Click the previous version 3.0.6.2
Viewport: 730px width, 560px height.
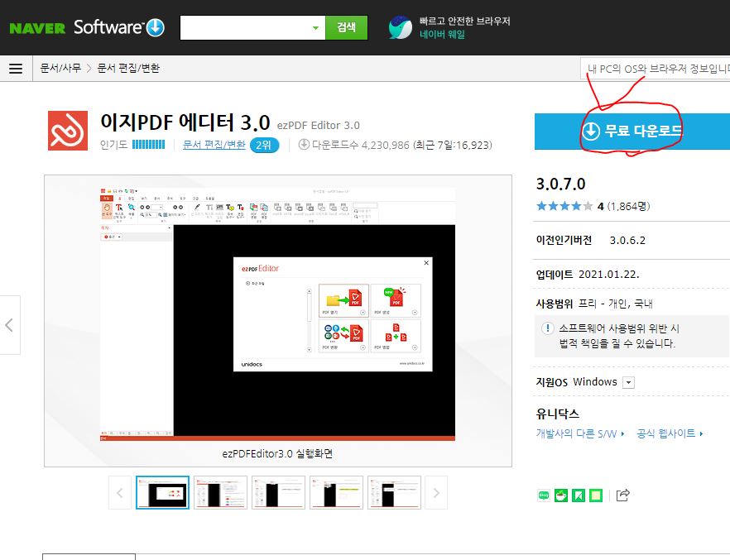[x=627, y=241]
